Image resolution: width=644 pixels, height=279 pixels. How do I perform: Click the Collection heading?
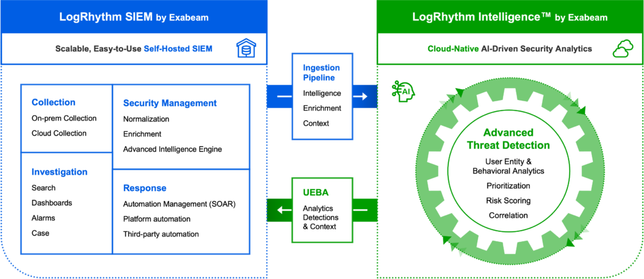point(53,102)
